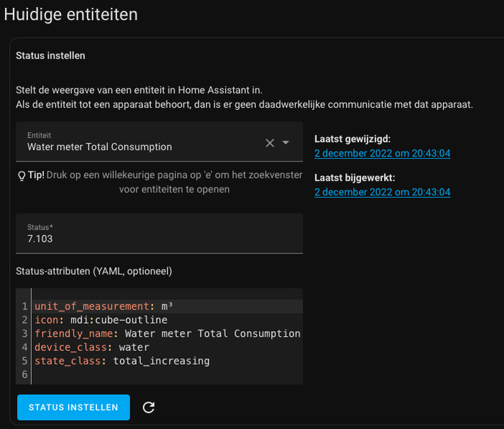This screenshot has height=429, width=504.
Task: Click the lightbulb tip icon
Action: 21,175
